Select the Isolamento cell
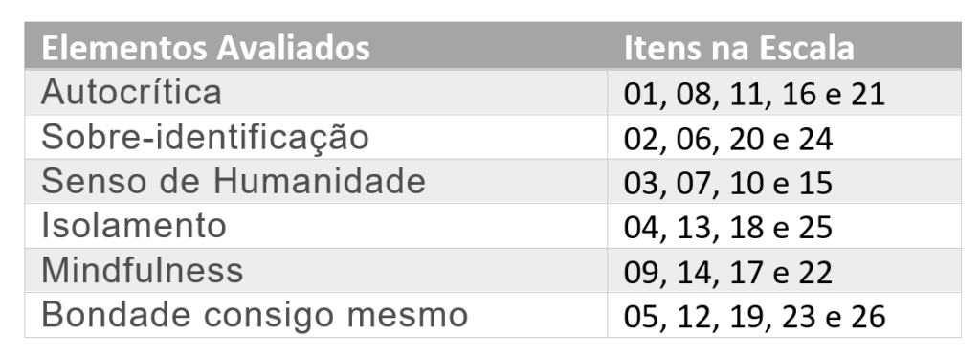Screen dimensions: 980x357 point(316,226)
